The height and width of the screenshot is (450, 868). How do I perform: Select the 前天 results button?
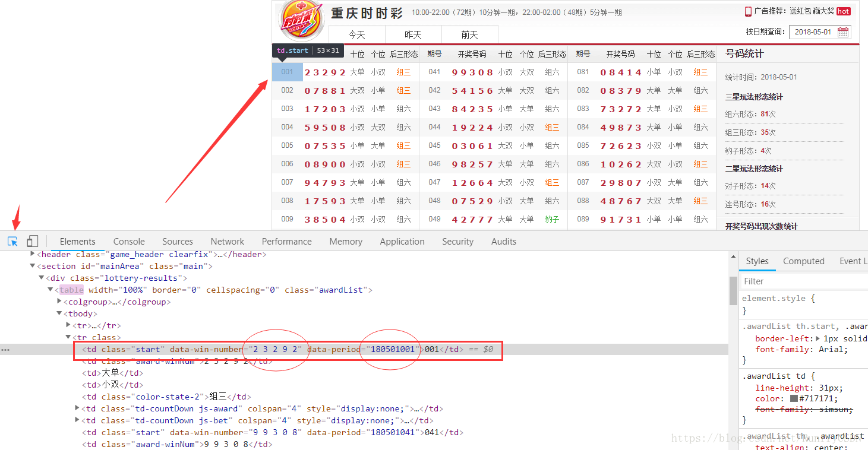[x=469, y=34]
